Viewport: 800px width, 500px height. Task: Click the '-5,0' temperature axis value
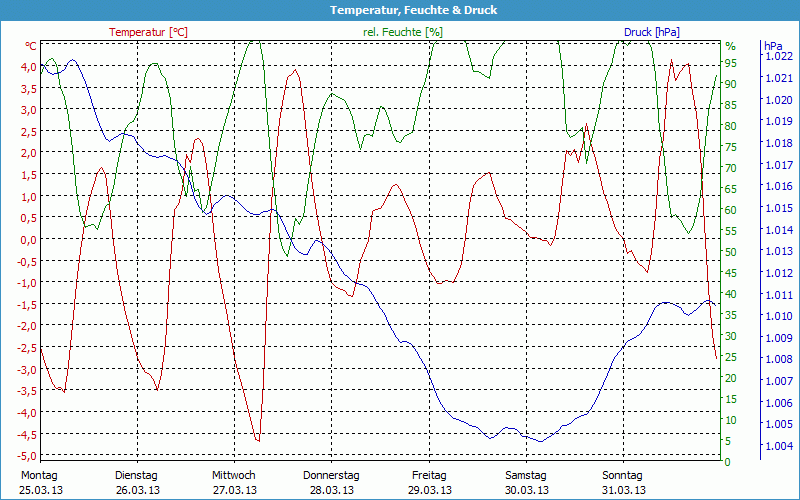pos(26,456)
